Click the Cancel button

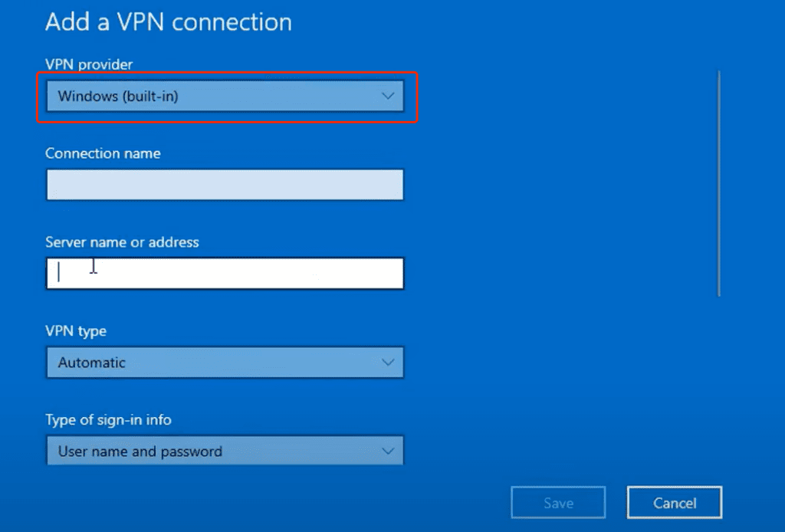pos(674,503)
